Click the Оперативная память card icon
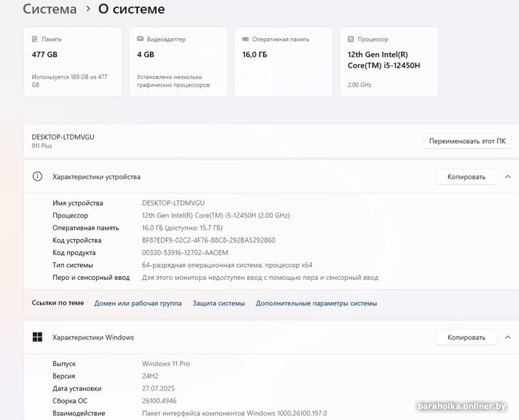The height and width of the screenshot is (420, 519). 245,39
